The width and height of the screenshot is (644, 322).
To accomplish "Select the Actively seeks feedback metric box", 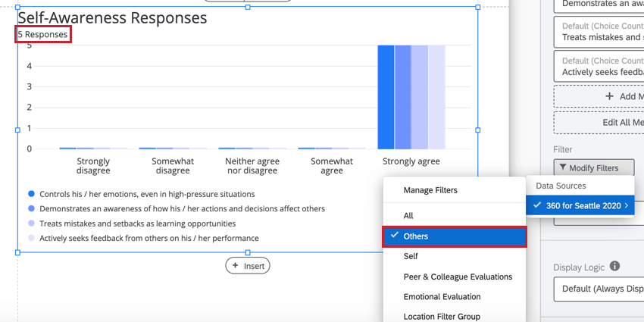I will click(599, 66).
